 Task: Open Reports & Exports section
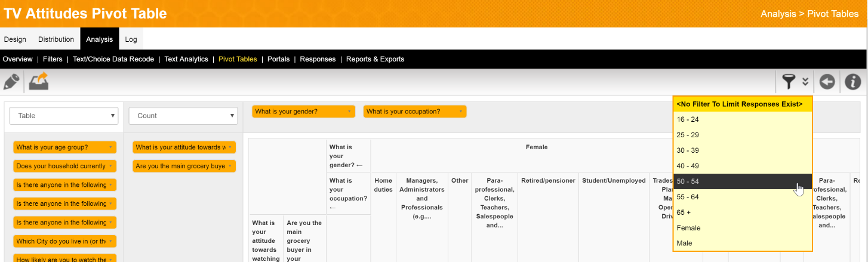point(375,59)
